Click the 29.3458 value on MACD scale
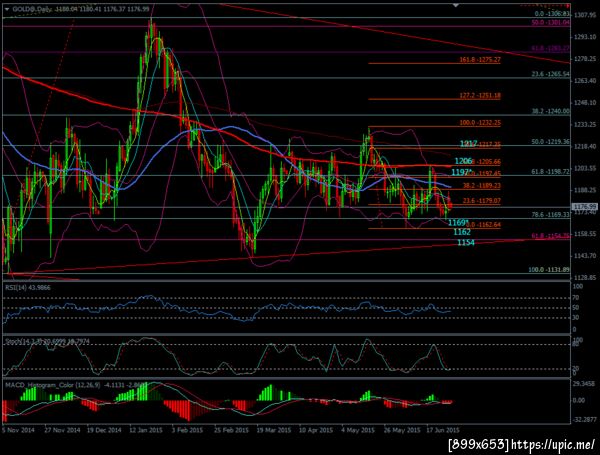Screen dimensions: 600x455 [584, 383]
